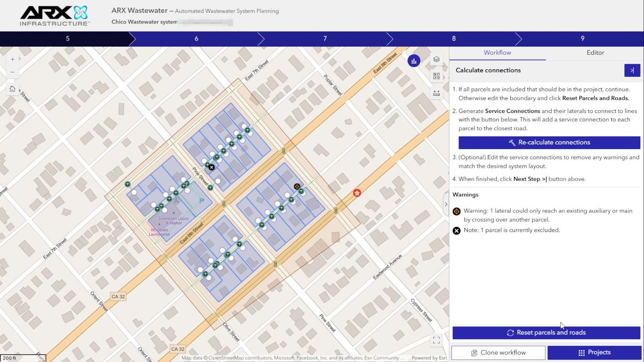The height and width of the screenshot is (362, 644).
Task: Click the 'Warnings' section heading
Action: (x=466, y=195)
